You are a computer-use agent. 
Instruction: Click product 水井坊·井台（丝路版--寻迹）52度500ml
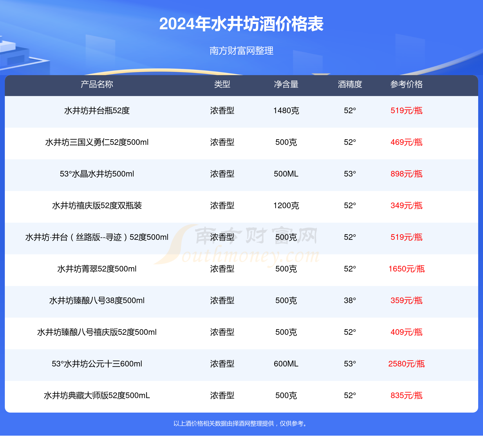(x=97, y=237)
